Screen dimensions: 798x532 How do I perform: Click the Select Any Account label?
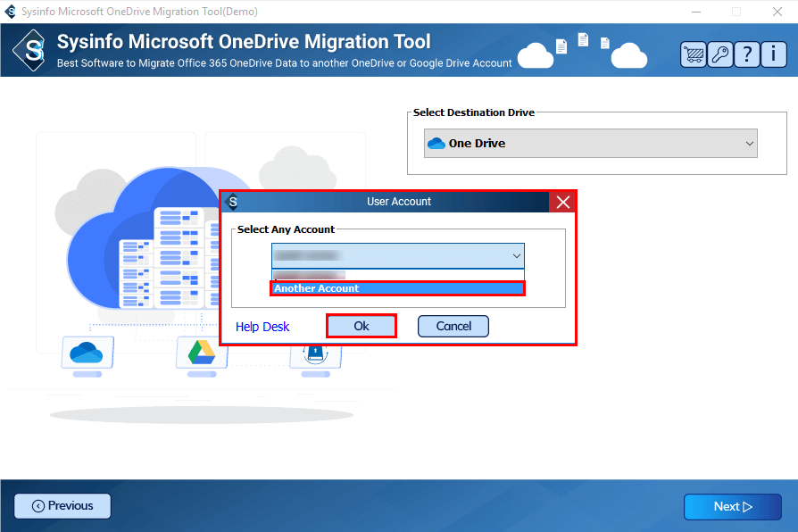click(286, 229)
